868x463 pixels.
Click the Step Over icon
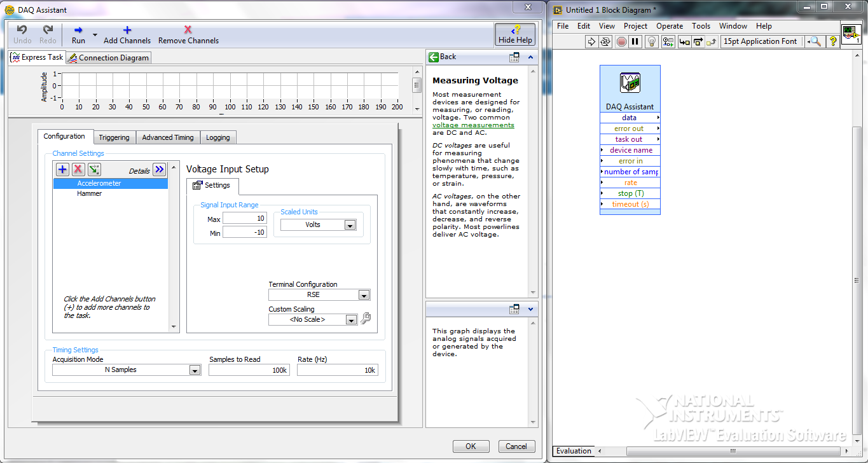coord(698,41)
